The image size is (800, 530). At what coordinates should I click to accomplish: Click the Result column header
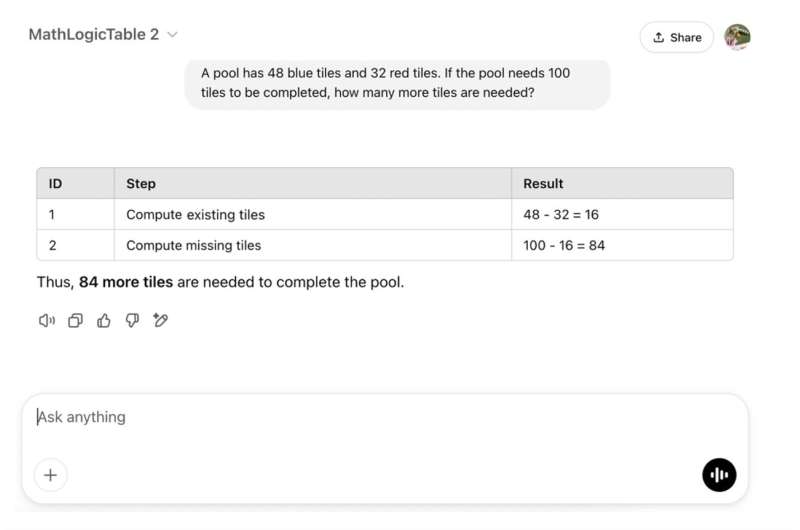(x=543, y=184)
